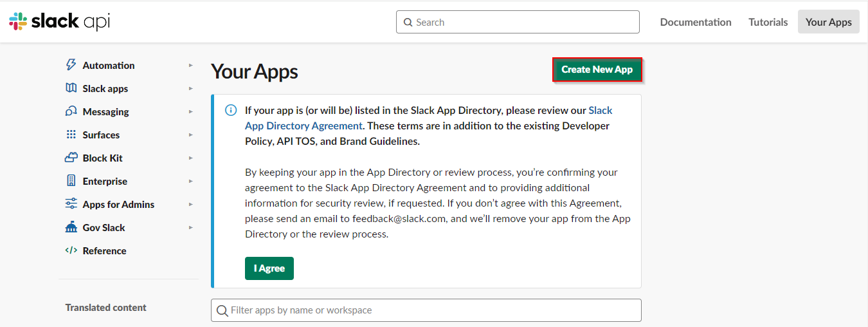The width and height of the screenshot is (868, 327).
Task: Open Slack apps in the sidebar
Action: click(x=105, y=88)
